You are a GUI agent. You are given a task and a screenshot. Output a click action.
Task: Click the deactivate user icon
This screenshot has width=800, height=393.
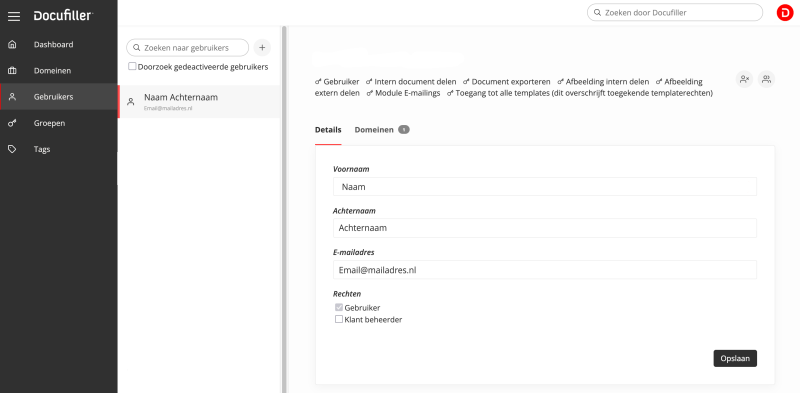click(x=744, y=79)
